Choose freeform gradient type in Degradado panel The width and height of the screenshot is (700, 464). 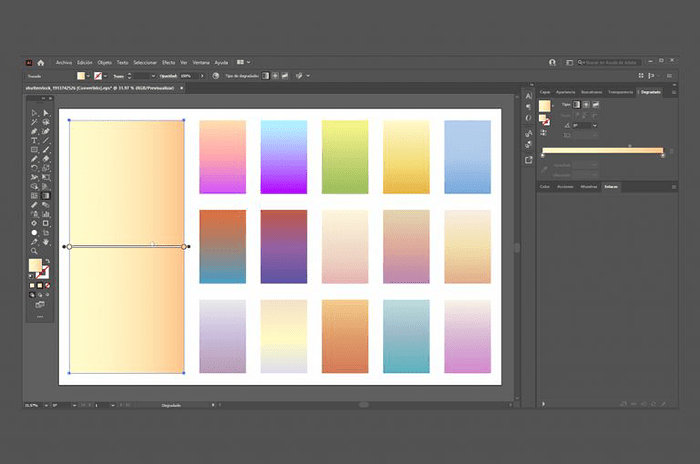596,105
